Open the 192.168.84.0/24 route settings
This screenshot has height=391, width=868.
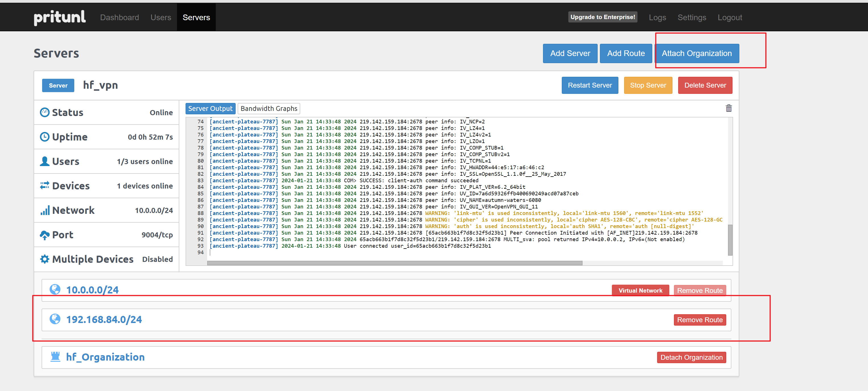click(104, 319)
